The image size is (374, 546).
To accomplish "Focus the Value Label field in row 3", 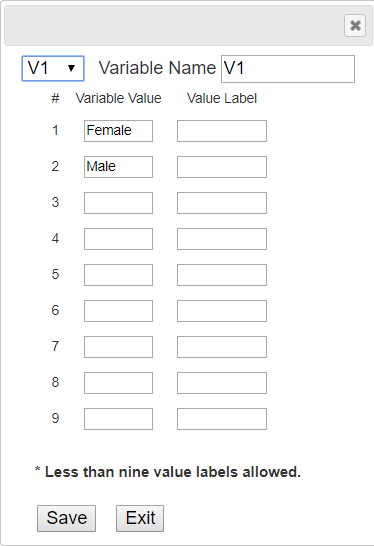I will 222,203.
